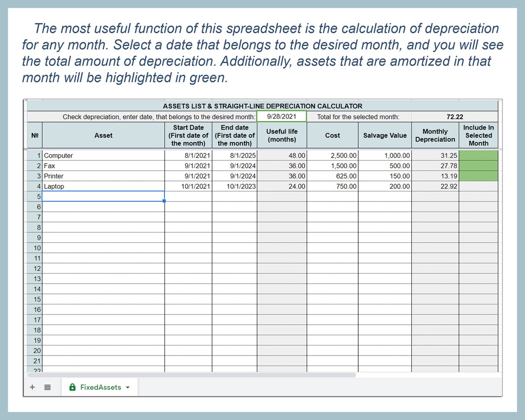Click the green highlighted cell beside Printer

click(478, 176)
